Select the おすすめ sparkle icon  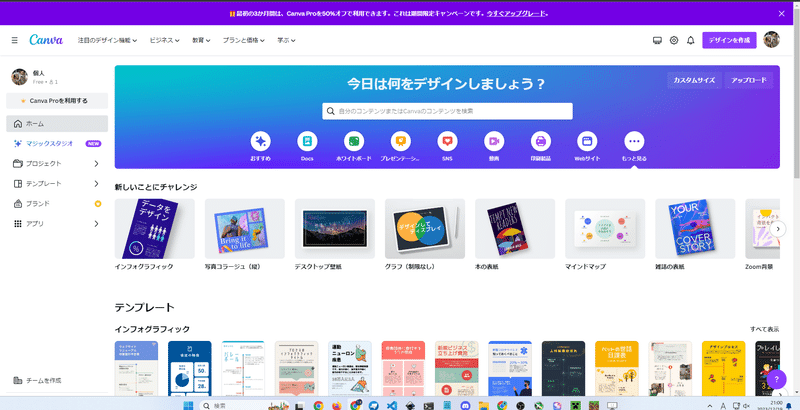pyautogui.click(x=261, y=141)
